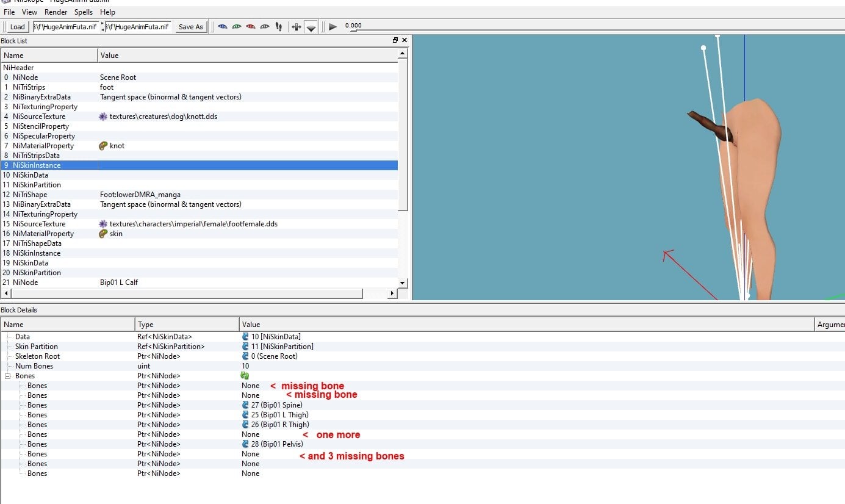Viewport: 845px width, 504px height.
Task: Select block 6 NiSpecularProperty
Action: (x=199, y=136)
